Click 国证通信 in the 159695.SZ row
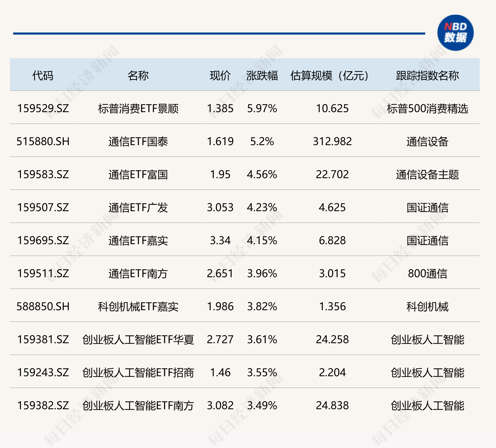Screen dimensions: 496x448 point(427,241)
